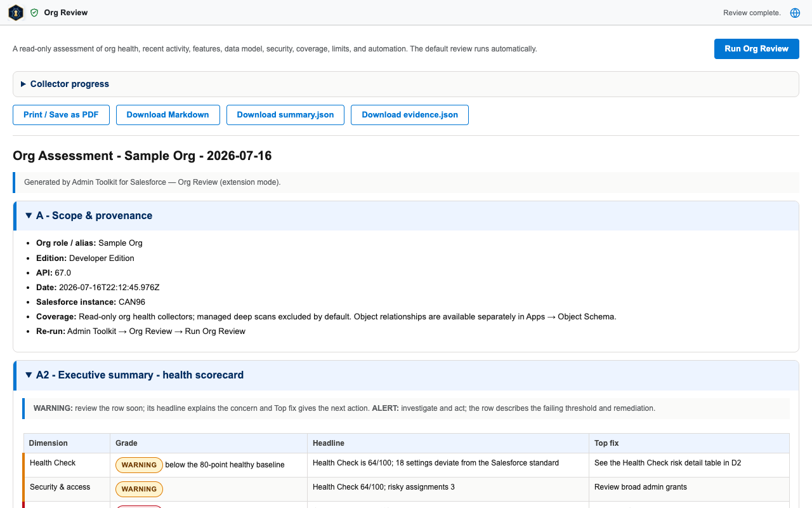The width and height of the screenshot is (812, 508).
Task: Collapse the A2 - Executive summary section
Action: 406,375
